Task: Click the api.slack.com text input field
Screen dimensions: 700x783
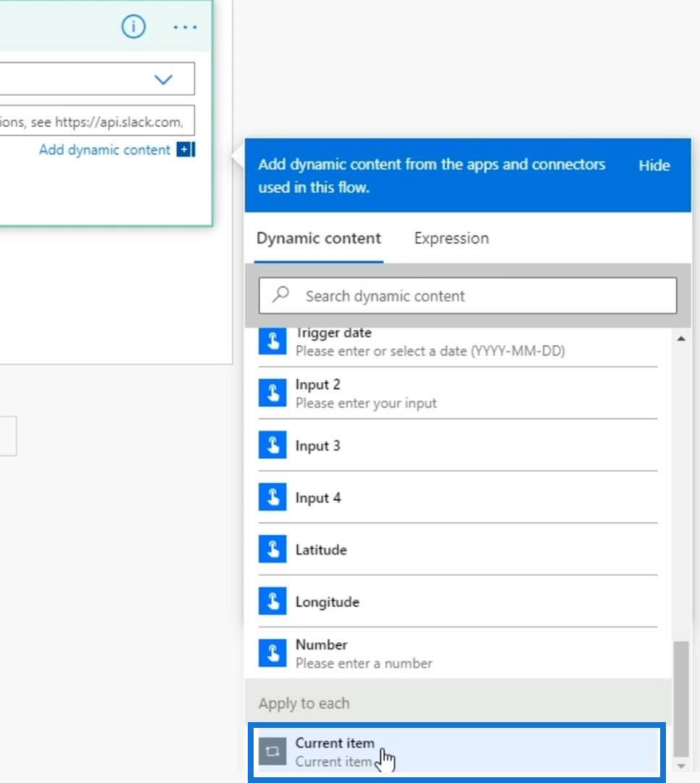Action: point(97,120)
